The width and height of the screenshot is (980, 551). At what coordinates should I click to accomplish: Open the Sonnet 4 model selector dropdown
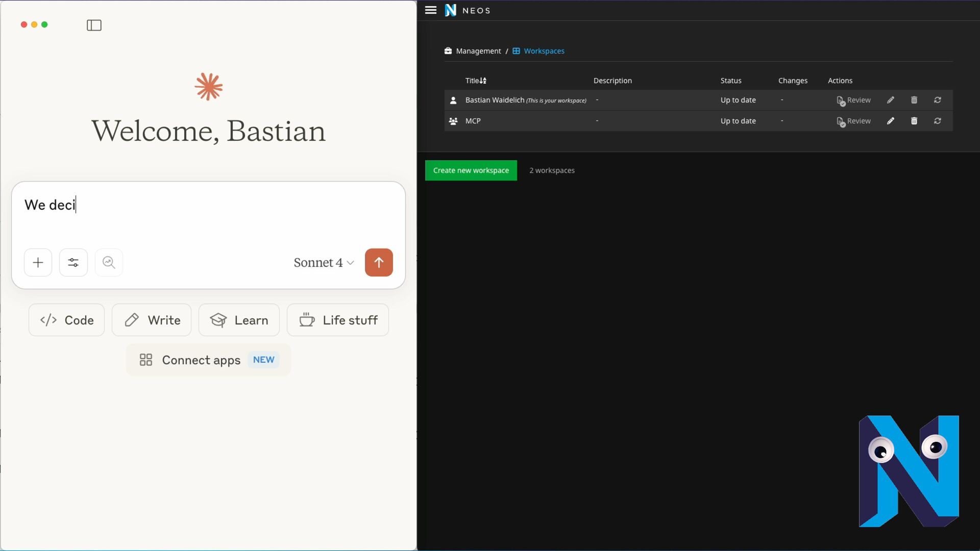point(324,262)
